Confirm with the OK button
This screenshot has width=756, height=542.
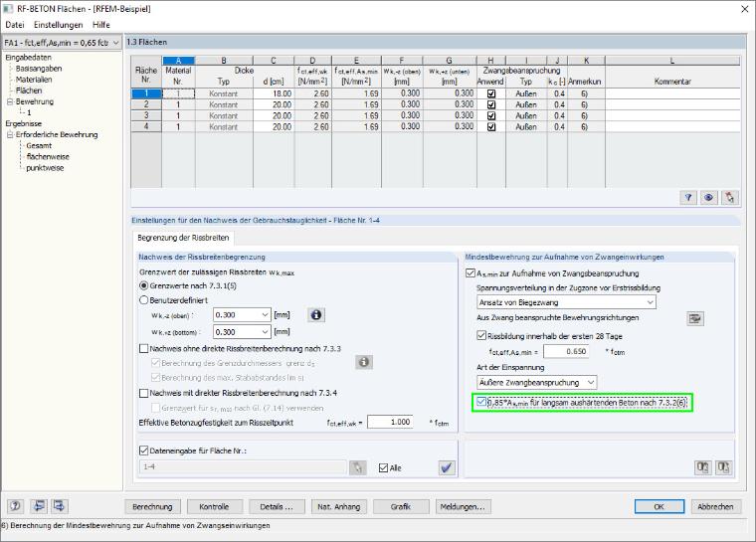(x=660, y=507)
